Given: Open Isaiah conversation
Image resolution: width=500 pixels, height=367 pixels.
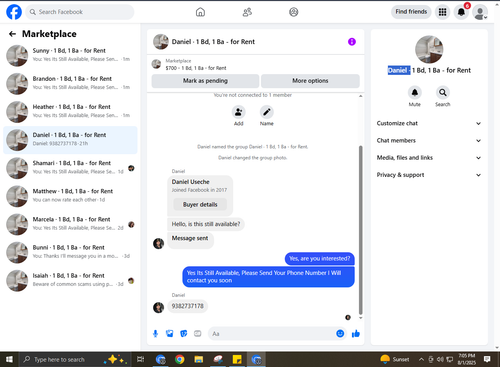Looking at the screenshot, I should click(70, 280).
